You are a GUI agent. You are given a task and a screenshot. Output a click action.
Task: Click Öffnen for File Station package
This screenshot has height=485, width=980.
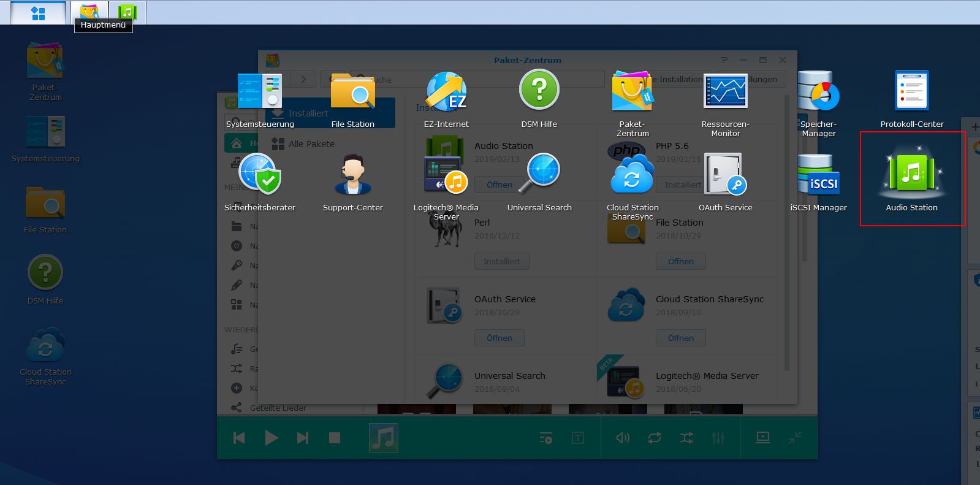point(681,261)
